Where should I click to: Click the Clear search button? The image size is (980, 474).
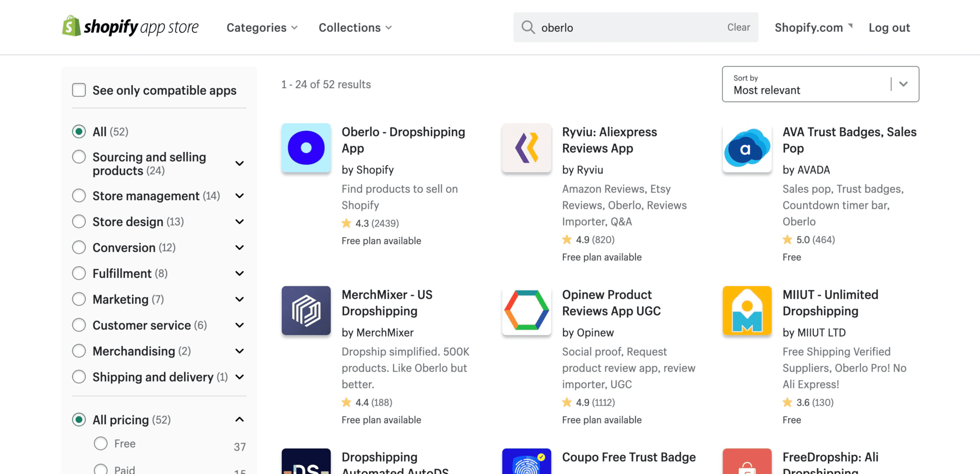point(738,27)
